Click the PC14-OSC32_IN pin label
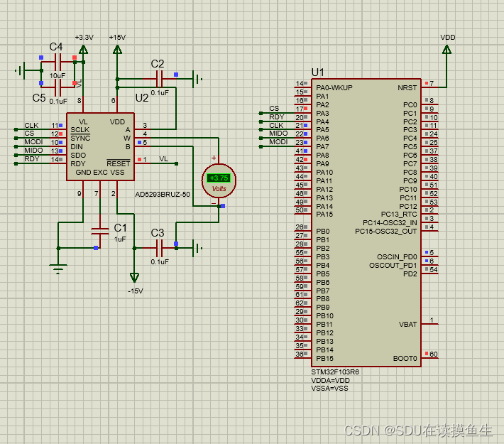504x444 pixels. [x=390, y=222]
